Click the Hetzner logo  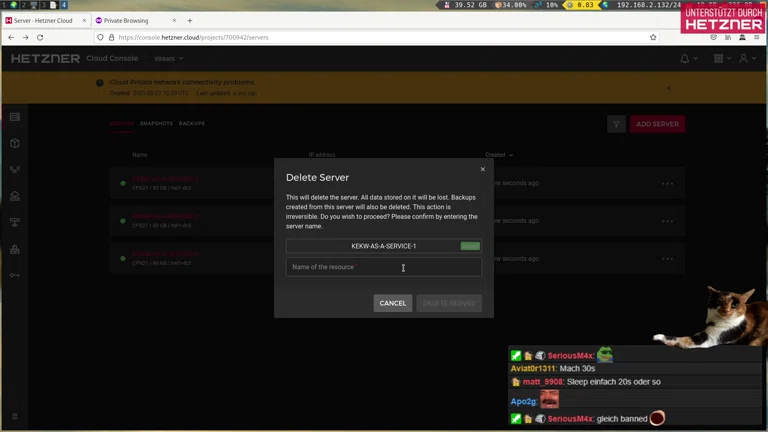(45, 58)
